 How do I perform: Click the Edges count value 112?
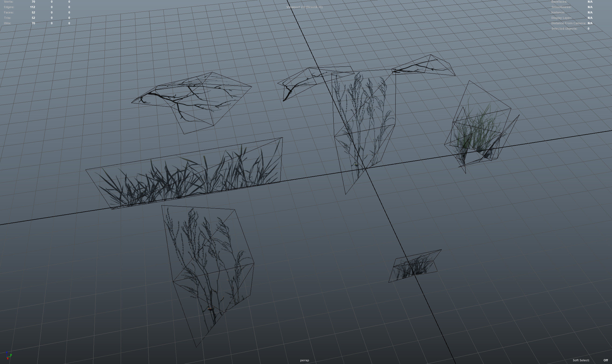33,7
